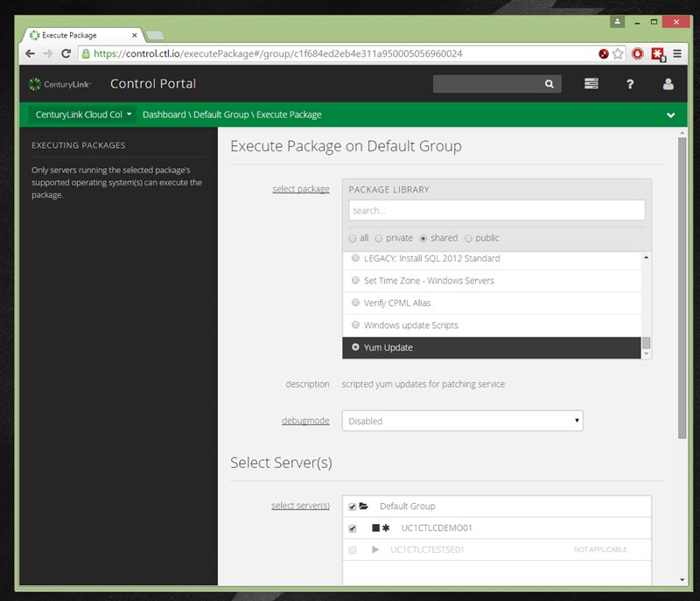
Task: Click 'scripted yum updates for patching service' text
Action: pyautogui.click(x=423, y=384)
